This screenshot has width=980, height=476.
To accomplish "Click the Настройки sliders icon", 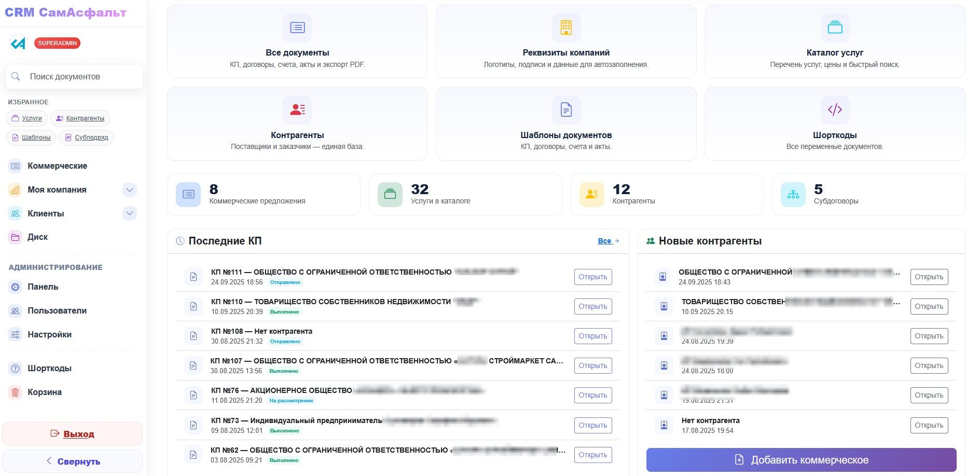I will tap(16, 334).
